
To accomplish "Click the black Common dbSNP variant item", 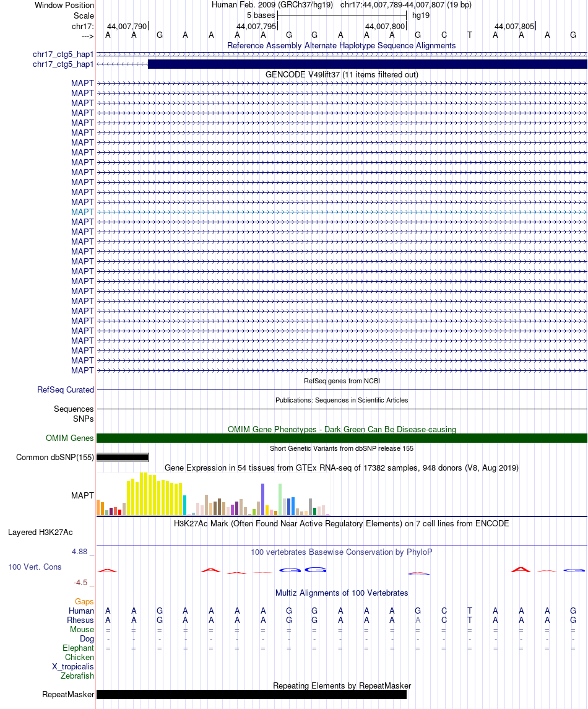I will point(123,458).
